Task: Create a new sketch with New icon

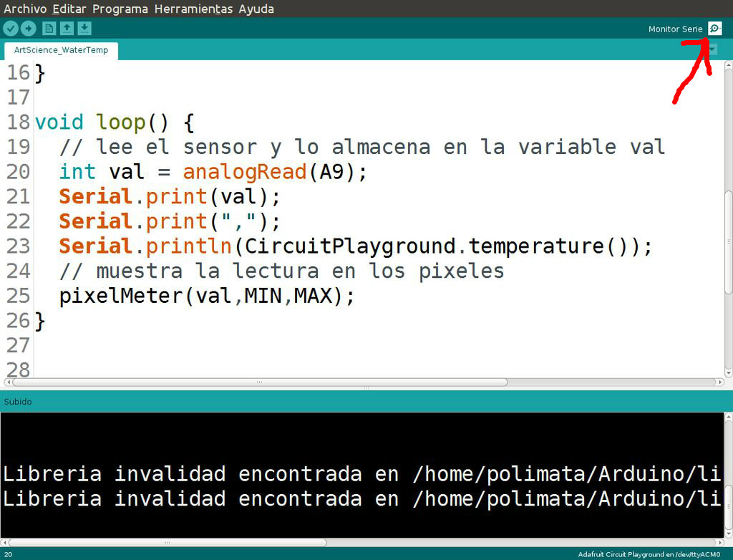Action: click(49, 29)
